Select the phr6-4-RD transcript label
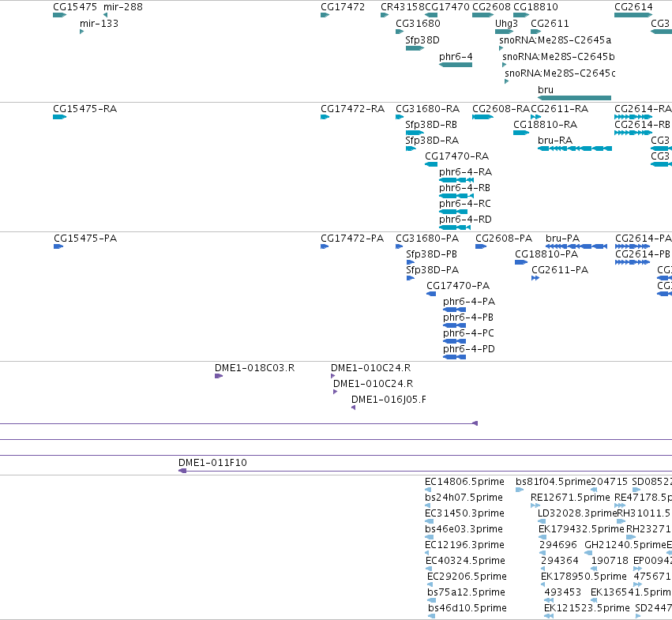 (465, 220)
